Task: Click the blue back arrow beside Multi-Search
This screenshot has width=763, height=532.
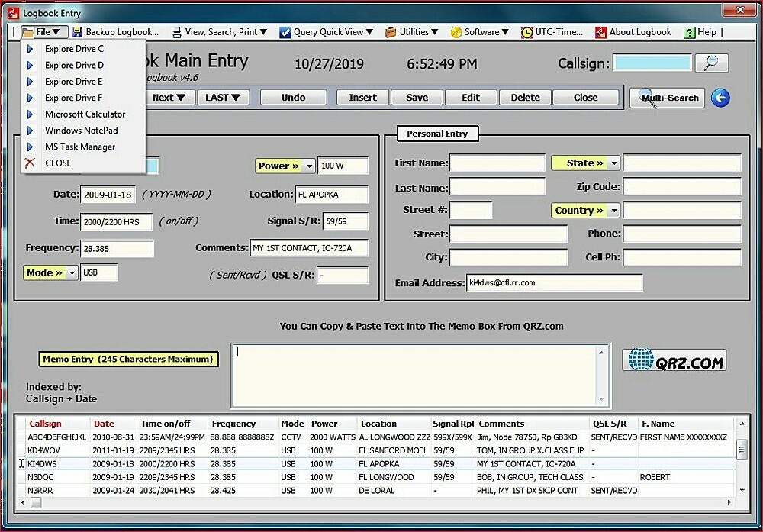Action: click(x=720, y=98)
